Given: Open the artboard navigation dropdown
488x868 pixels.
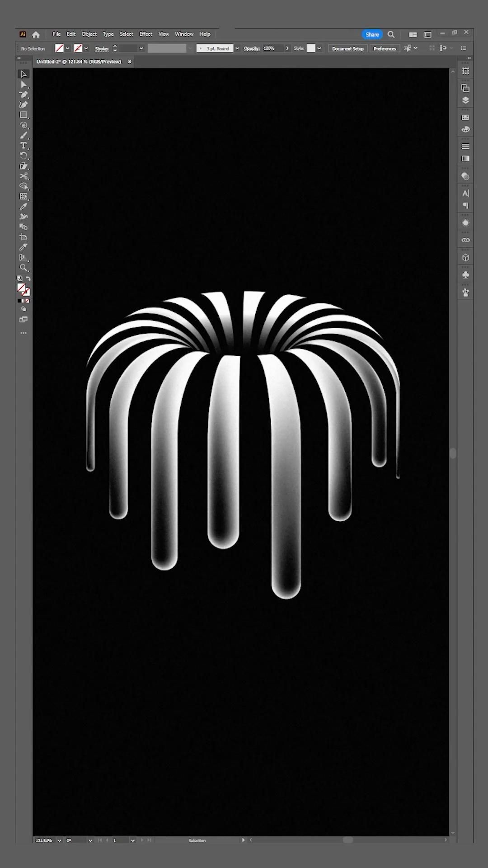Looking at the screenshot, I should (x=132, y=840).
